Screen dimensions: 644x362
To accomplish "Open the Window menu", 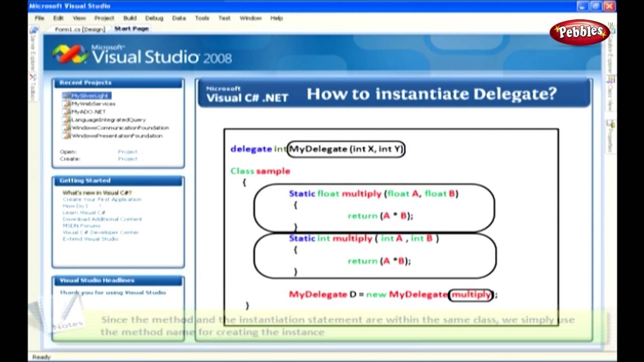I will pyautogui.click(x=251, y=18).
